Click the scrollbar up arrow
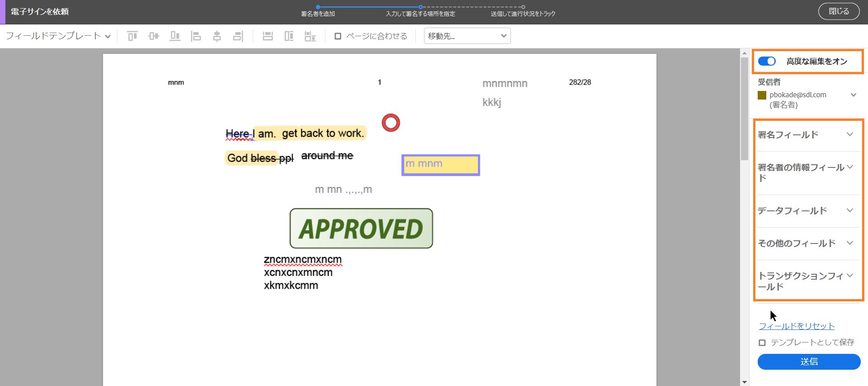This screenshot has width=868, height=386. pos(745,53)
